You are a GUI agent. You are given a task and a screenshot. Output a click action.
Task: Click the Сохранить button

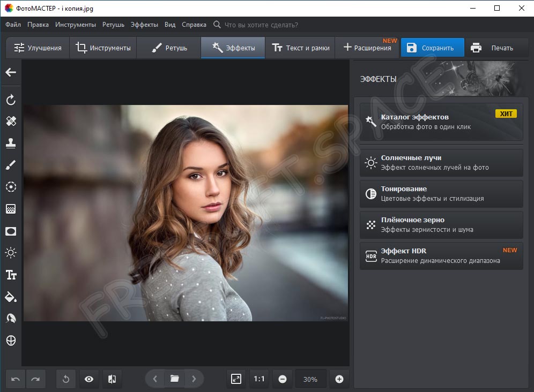tap(432, 48)
